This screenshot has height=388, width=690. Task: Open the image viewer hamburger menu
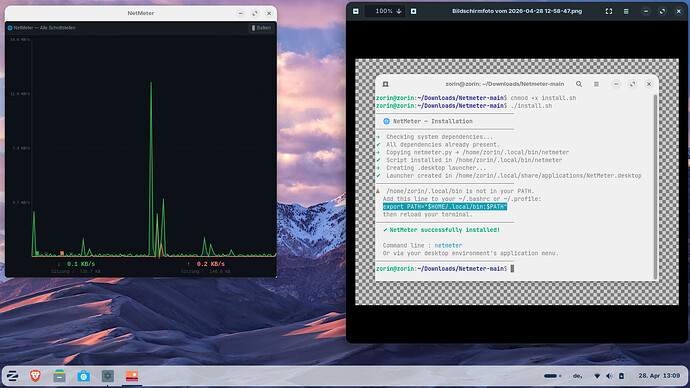pyautogui.click(x=626, y=11)
